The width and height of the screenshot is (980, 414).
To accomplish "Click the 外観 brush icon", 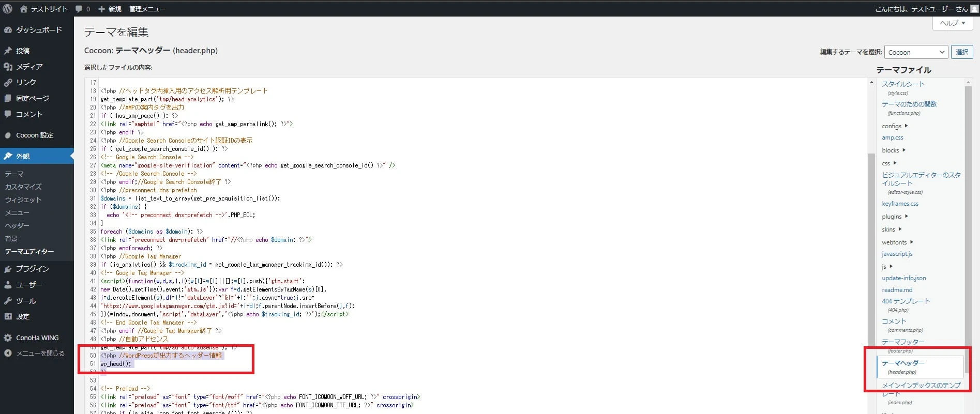I will (x=8, y=156).
